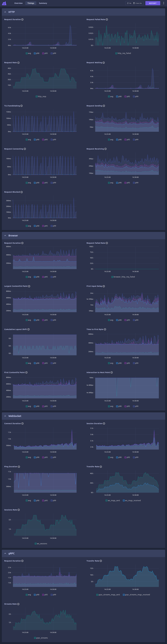Toggle ws_msgs_received series in Transfer Rate legend
Viewport: 167px width, 644px height.
132,501
